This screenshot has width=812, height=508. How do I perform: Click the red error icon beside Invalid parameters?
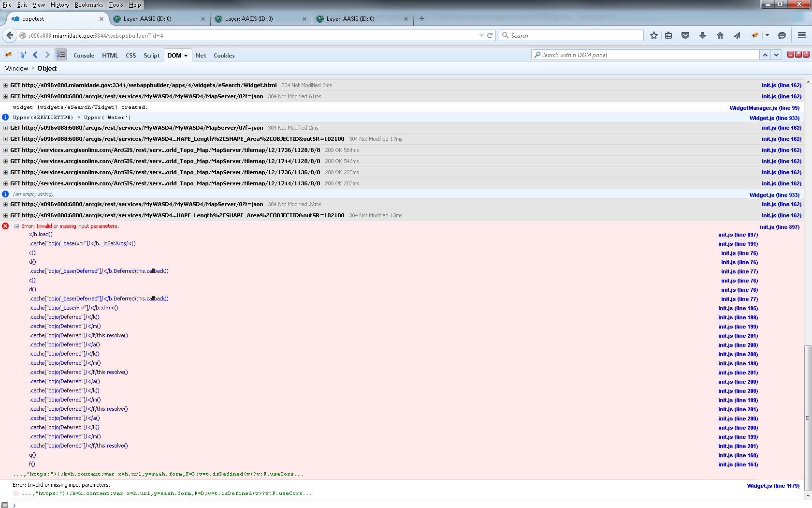click(5, 226)
